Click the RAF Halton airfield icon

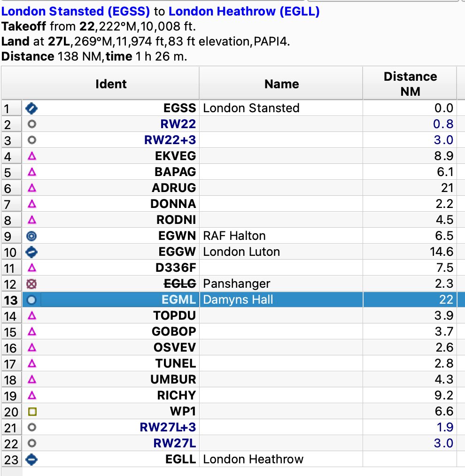click(x=31, y=236)
